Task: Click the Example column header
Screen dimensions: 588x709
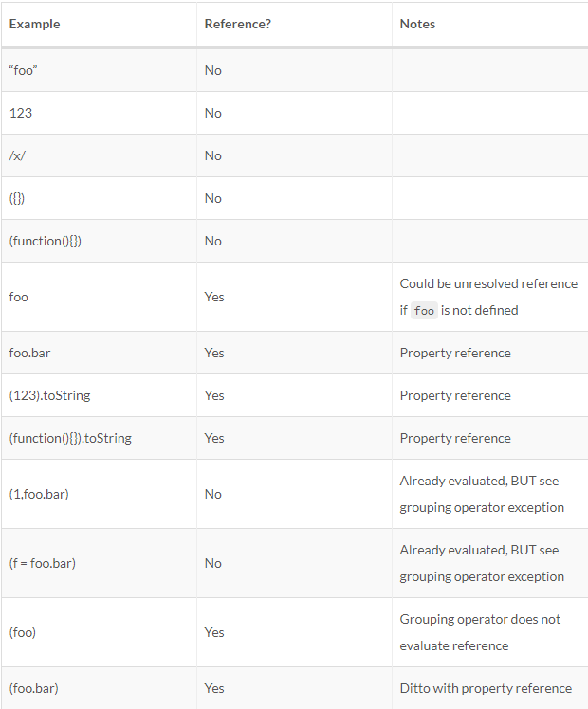Action: click(x=34, y=24)
